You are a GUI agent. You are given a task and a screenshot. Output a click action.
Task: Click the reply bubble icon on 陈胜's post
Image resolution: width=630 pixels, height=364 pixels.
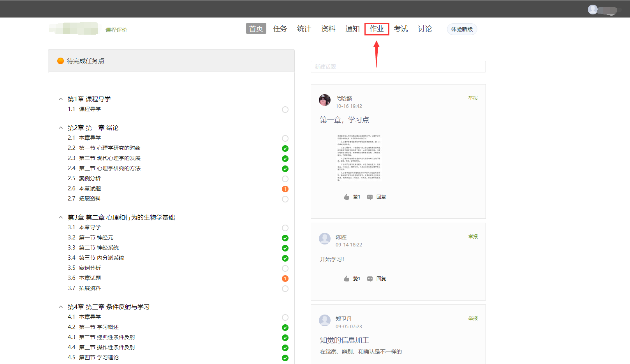click(370, 279)
